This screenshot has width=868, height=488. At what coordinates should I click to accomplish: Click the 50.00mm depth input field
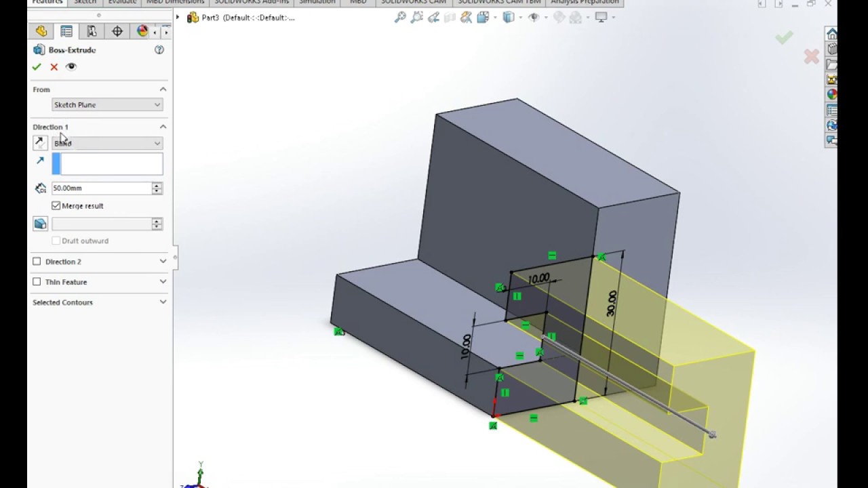[x=102, y=188]
